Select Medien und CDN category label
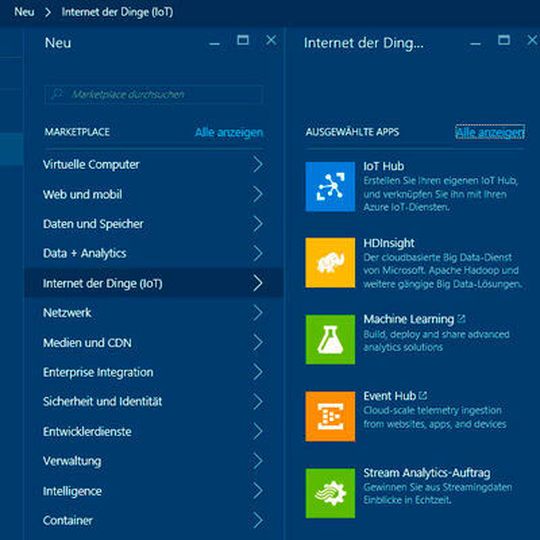Screen dimensions: 540x540 coord(87,343)
